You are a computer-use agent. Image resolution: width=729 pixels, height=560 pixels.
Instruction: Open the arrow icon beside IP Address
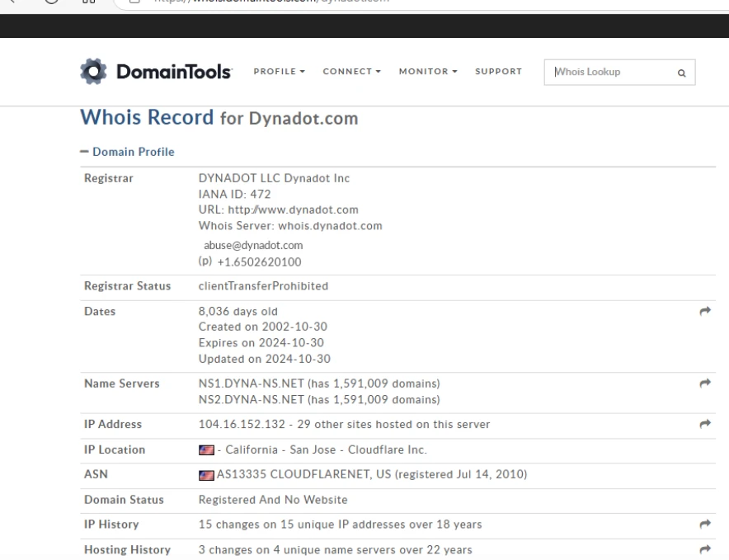704,424
